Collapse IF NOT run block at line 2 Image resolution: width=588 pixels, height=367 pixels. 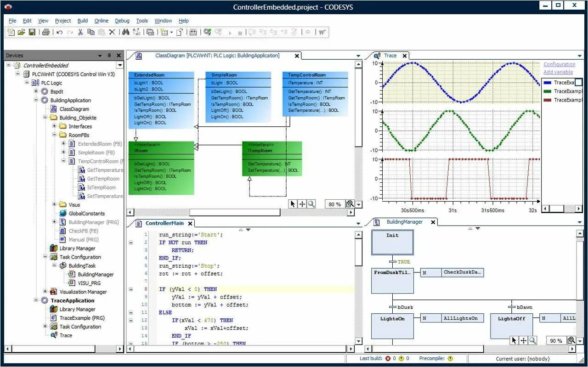[131, 243]
